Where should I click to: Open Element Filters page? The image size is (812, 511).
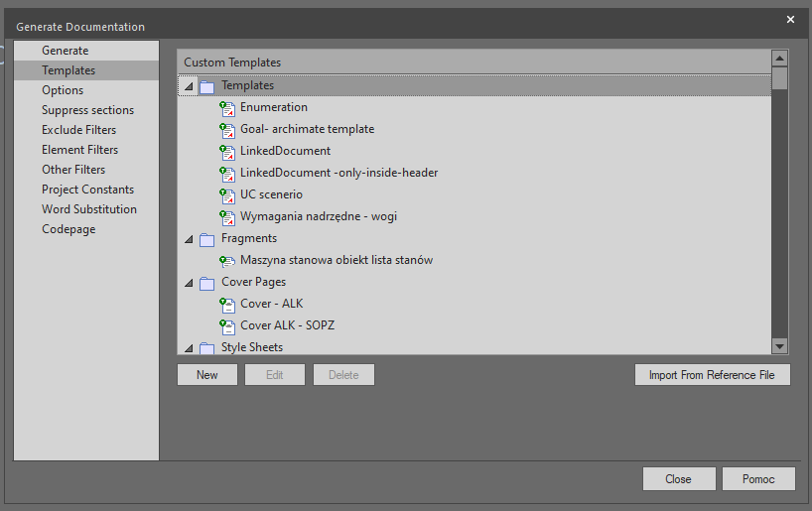86,150
